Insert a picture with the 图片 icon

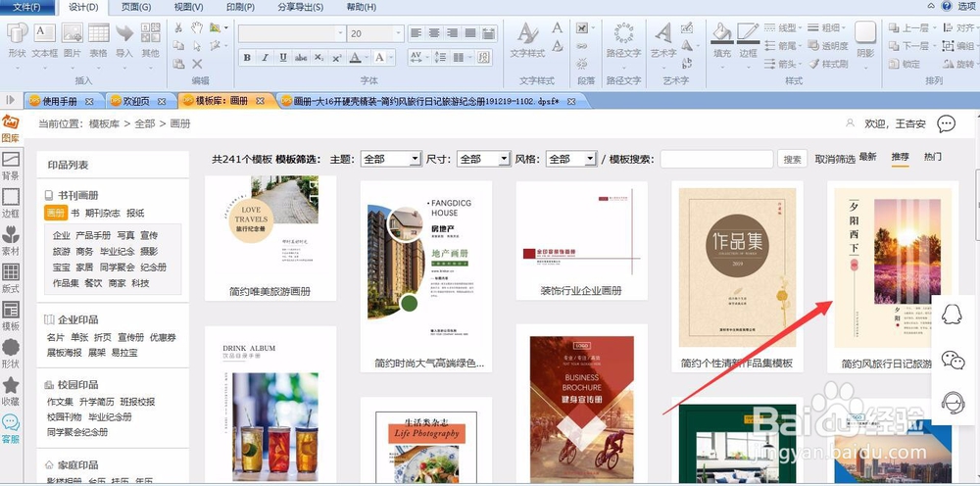72,39
